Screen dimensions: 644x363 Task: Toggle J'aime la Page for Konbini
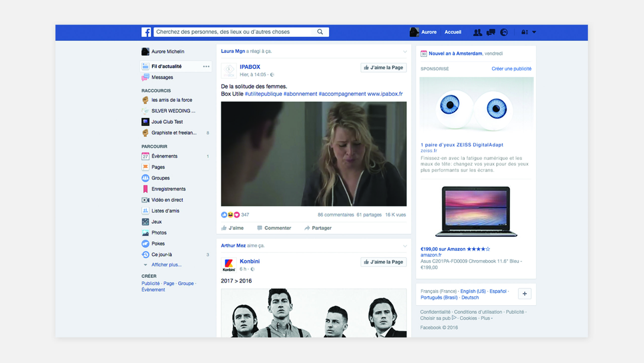pos(383,262)
